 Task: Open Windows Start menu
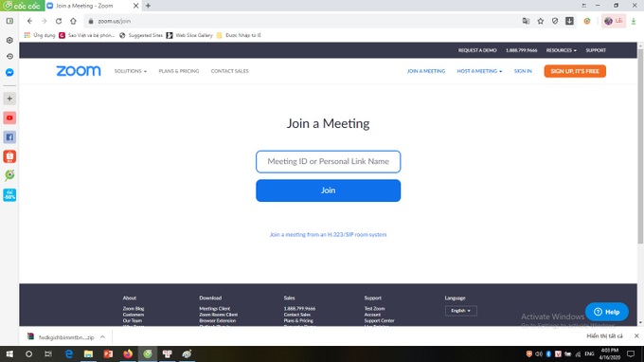[9, 353]
